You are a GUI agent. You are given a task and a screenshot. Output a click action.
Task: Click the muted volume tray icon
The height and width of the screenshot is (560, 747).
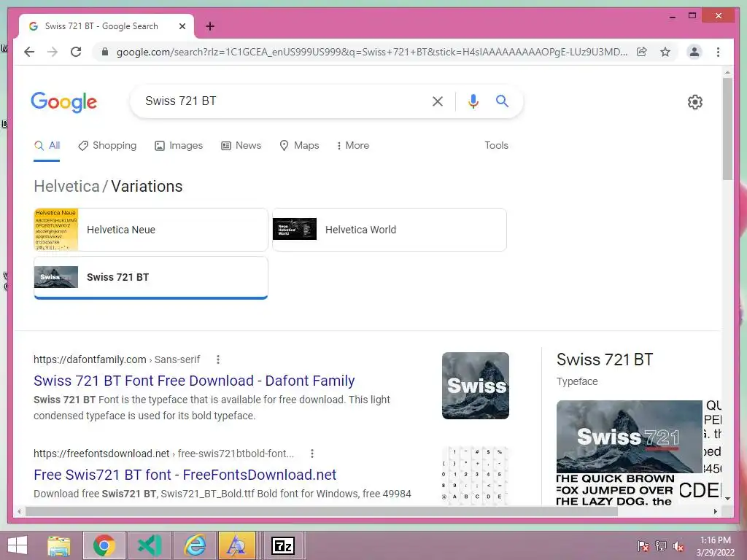[678, 546]
